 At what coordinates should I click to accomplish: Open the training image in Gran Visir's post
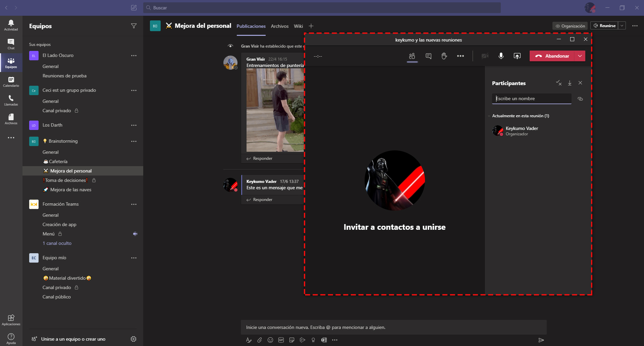[x=275, y=110]
